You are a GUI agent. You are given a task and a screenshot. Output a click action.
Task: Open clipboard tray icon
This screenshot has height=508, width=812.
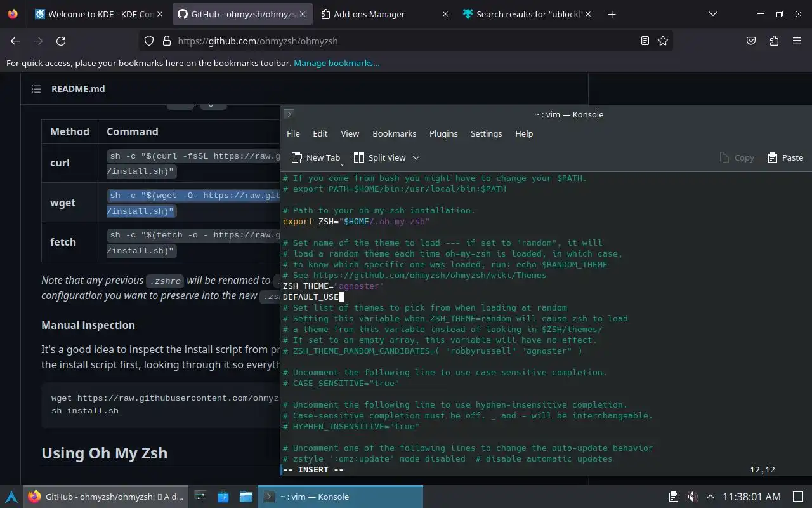tap(674, 497)
